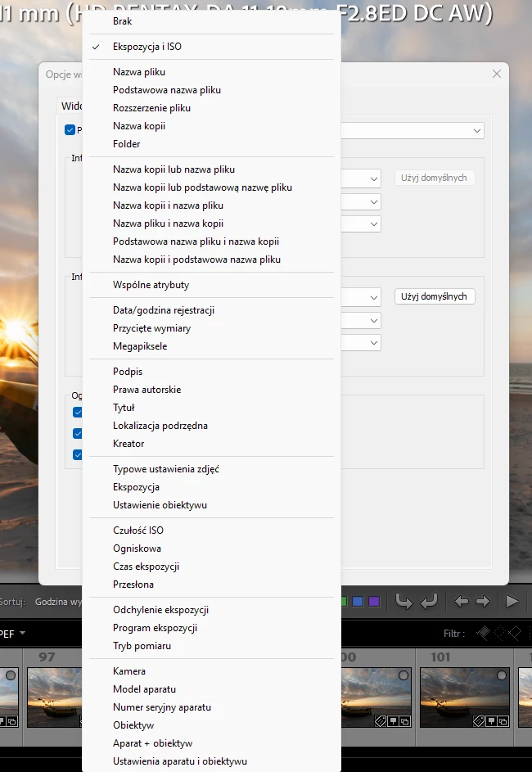This screenshot has height=772, width=532.
Task: Open the PEF file name dropdown arrow
Action: pos(21,634)
